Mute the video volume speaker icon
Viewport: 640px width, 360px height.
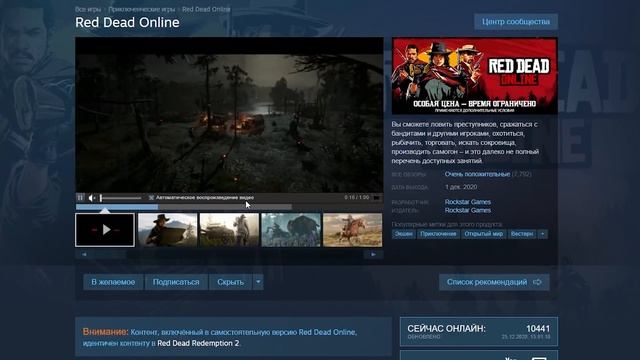coord(91,198)
